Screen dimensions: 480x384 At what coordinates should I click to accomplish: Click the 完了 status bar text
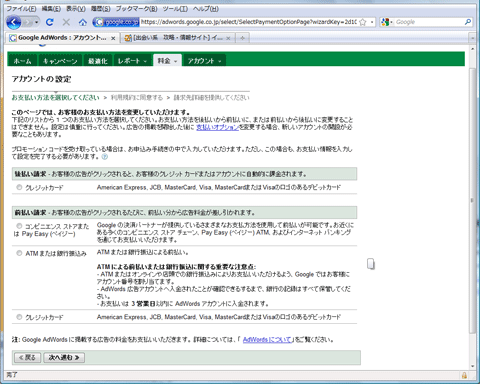[x=12, y=375]
